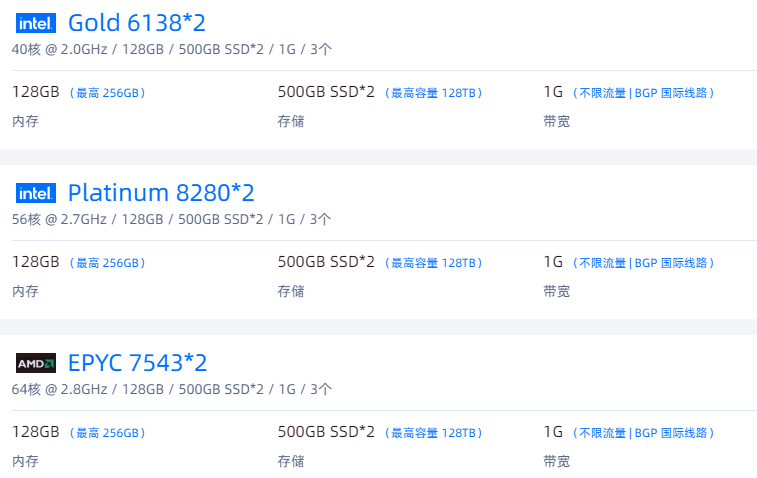Select the 56核 @ 2.7GHz spec summary line

coord(171,219)
